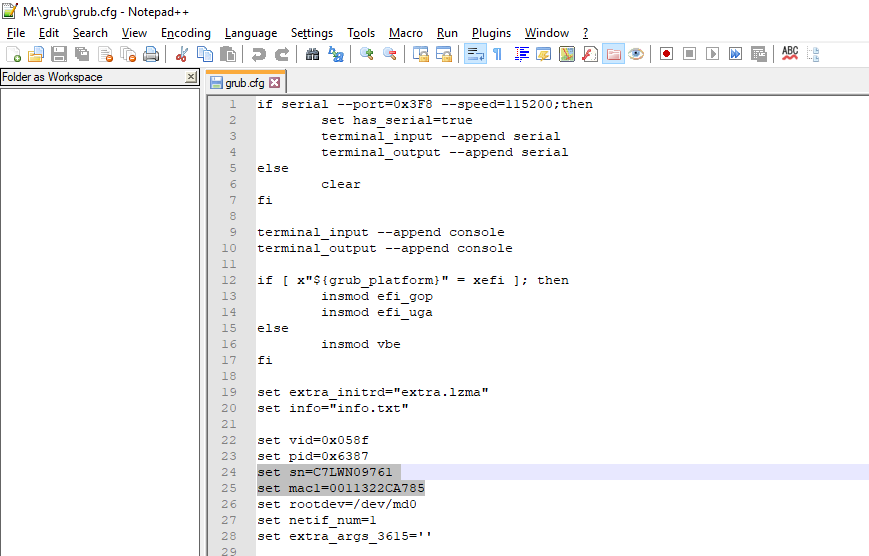Open the user defined language icon

click(x=544, y=54)
